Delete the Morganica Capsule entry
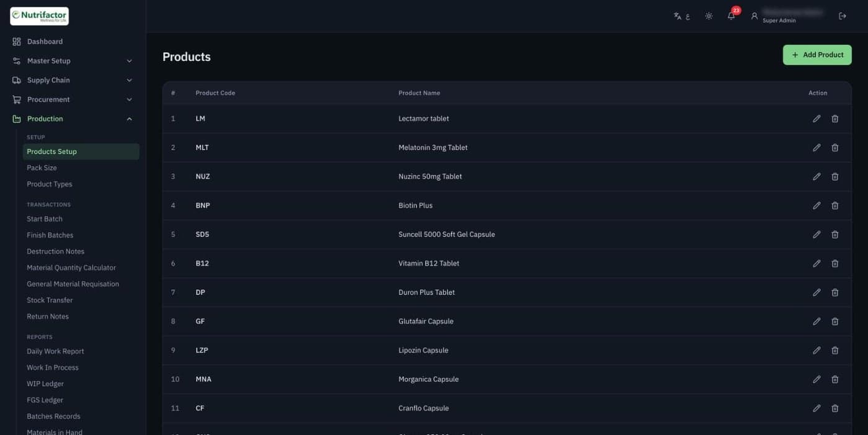868x435 pixels. pyautogui.click(x=835, y=379)
